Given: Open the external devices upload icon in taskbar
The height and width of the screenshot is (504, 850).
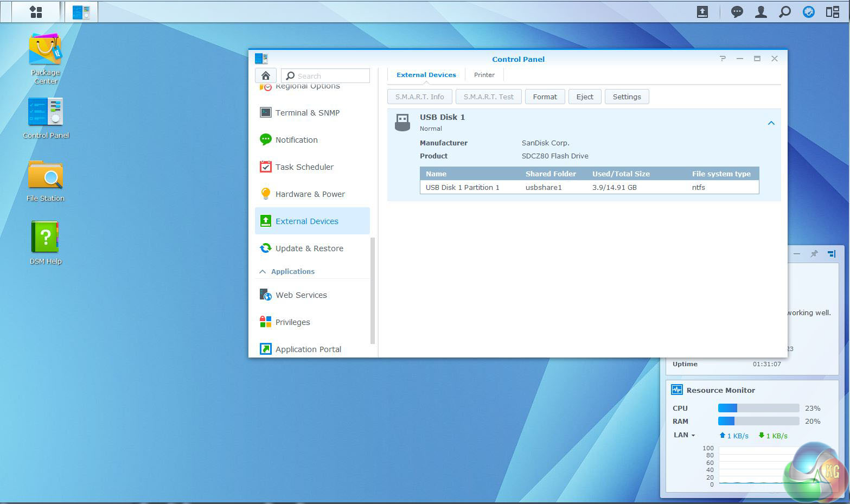Looking at the screenshot, I should [x=702, y=12].
